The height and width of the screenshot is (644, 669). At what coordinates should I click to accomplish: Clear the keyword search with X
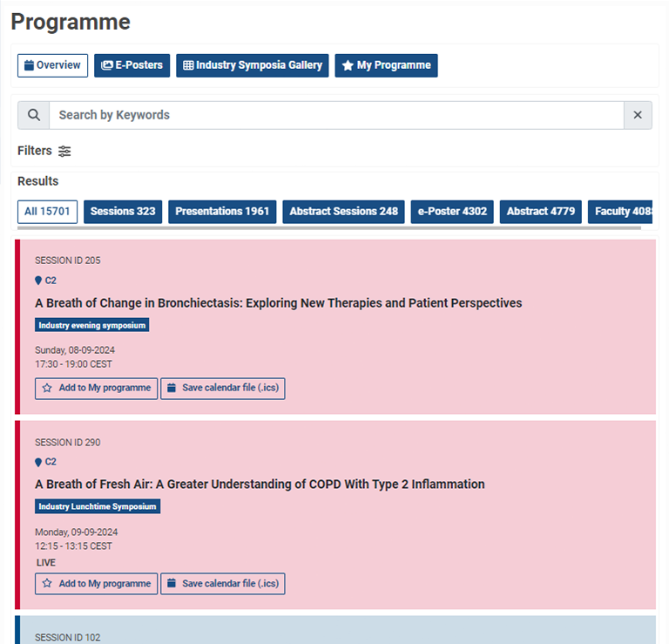[638, 115]
